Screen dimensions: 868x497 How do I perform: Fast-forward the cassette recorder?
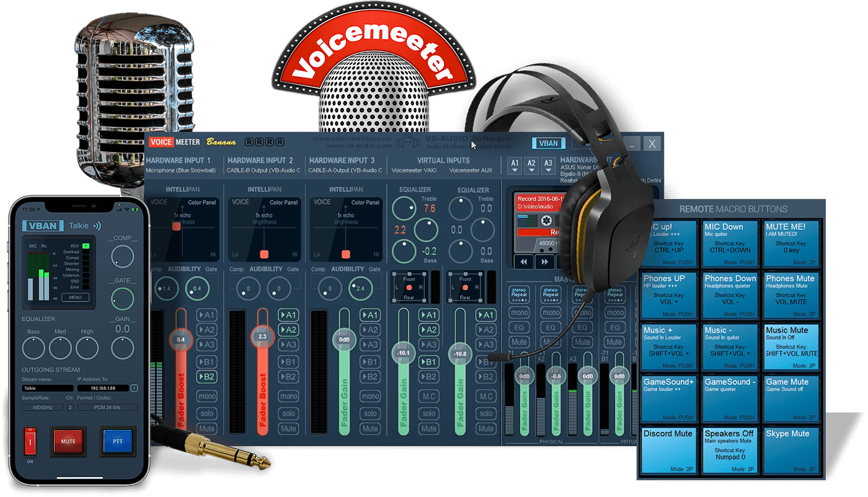544,261
